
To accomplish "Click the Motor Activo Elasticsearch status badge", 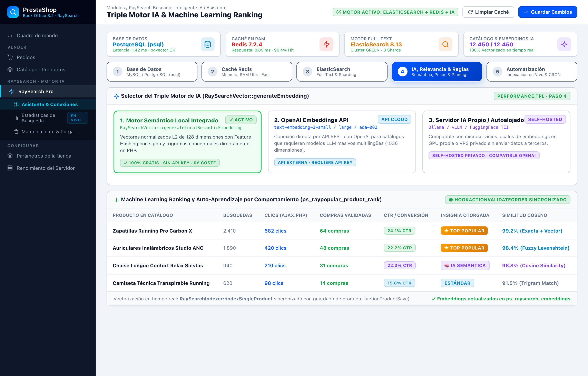I will click(395, 12).
